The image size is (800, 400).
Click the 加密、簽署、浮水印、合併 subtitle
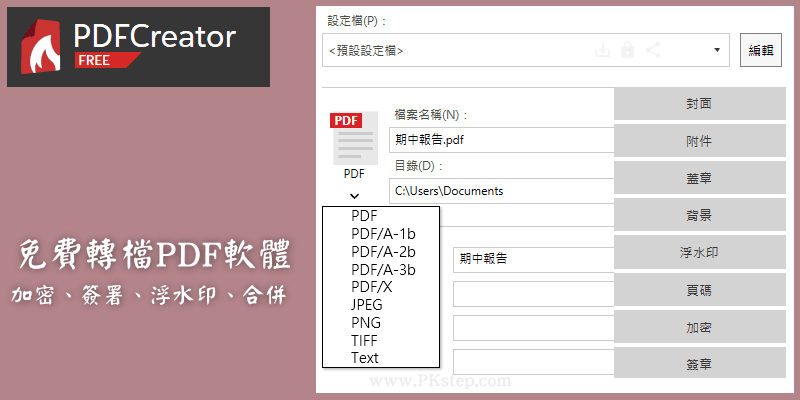(149, 296)
